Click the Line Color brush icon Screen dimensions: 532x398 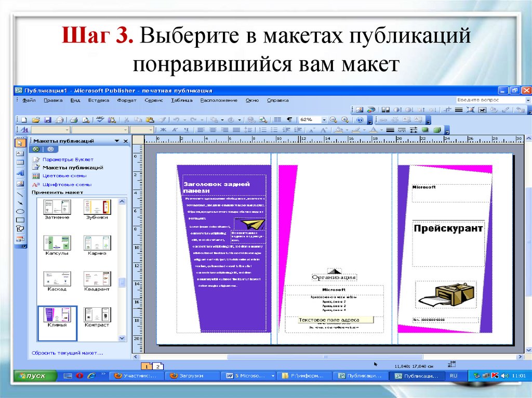pyautogui.click(x=356, y=130)
